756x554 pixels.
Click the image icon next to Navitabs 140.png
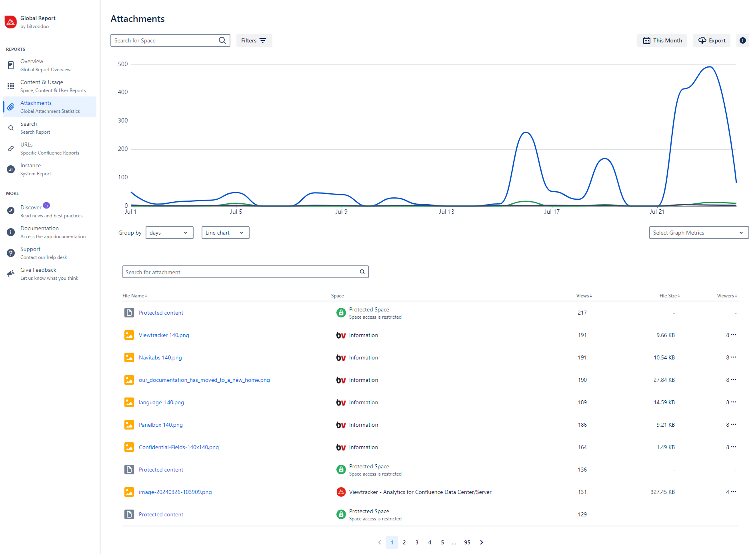[x=129, y=357]
